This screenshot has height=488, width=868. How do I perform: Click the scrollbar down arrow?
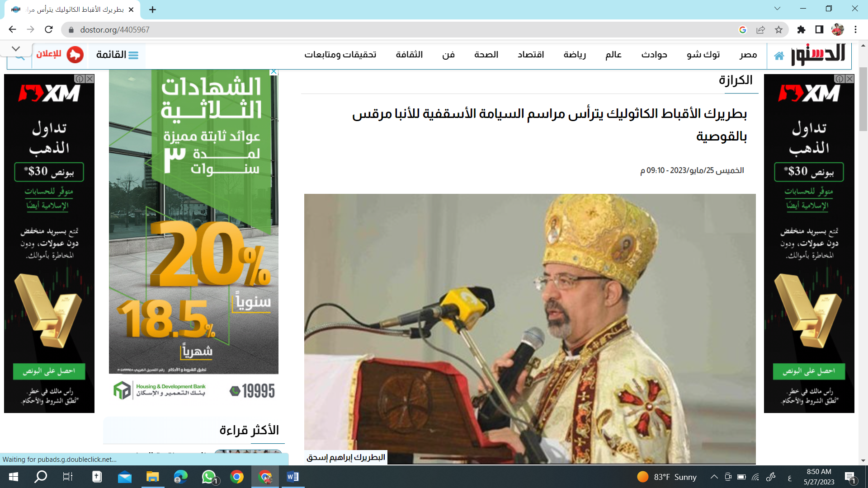click(x=863, y=460)
